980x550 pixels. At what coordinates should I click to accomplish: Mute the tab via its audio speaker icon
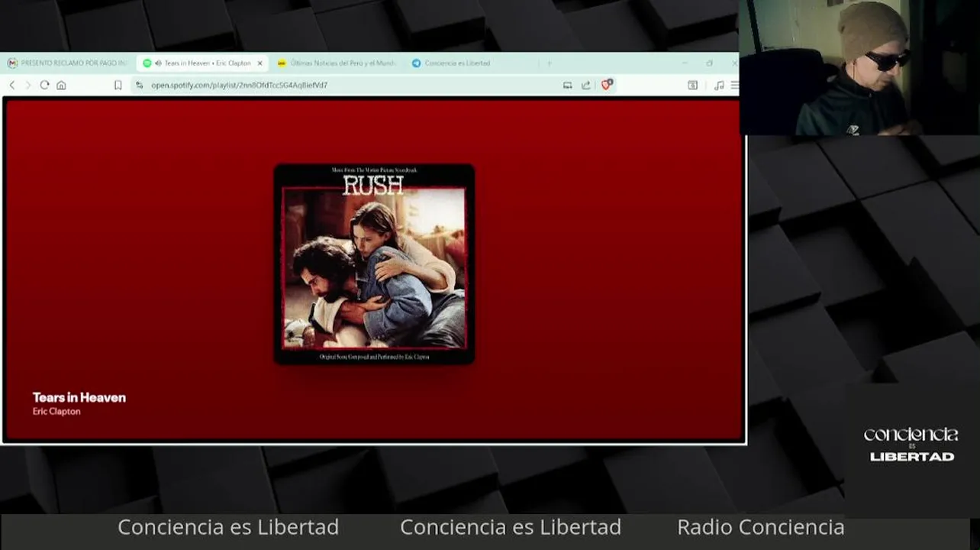[x=158, y=63]
